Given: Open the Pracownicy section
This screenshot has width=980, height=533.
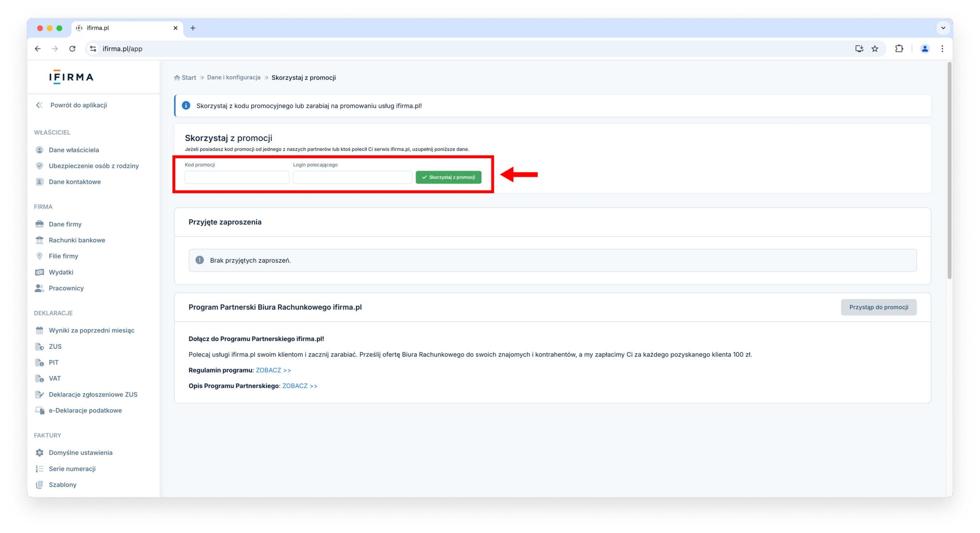Looking at the screenshot, I should 66,288.
